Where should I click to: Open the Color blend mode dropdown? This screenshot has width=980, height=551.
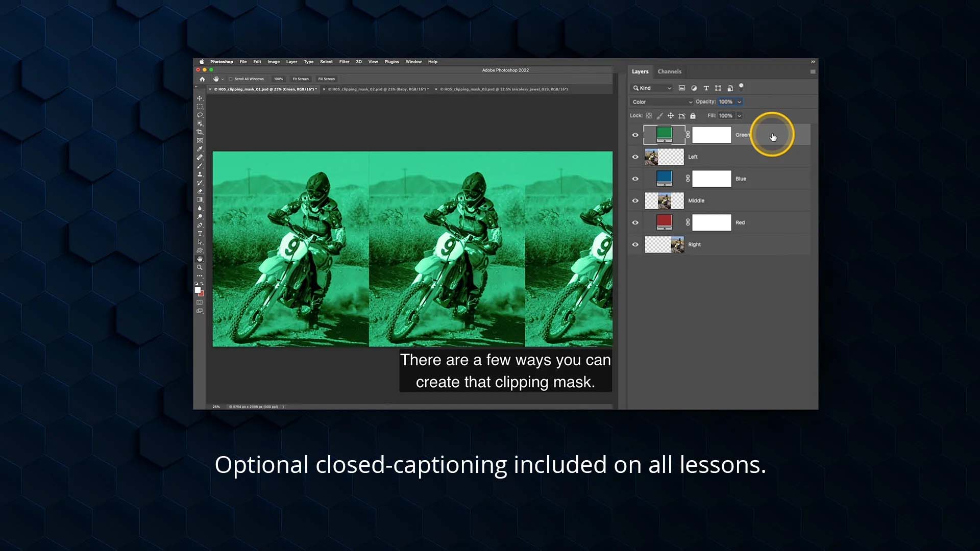[662, 102]
